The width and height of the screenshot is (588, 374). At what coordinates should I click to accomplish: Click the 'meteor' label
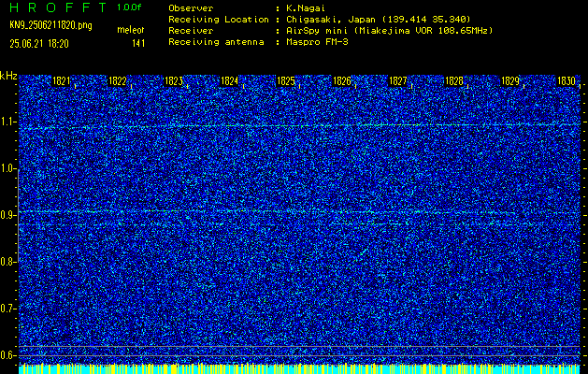[x=131, y=30]
